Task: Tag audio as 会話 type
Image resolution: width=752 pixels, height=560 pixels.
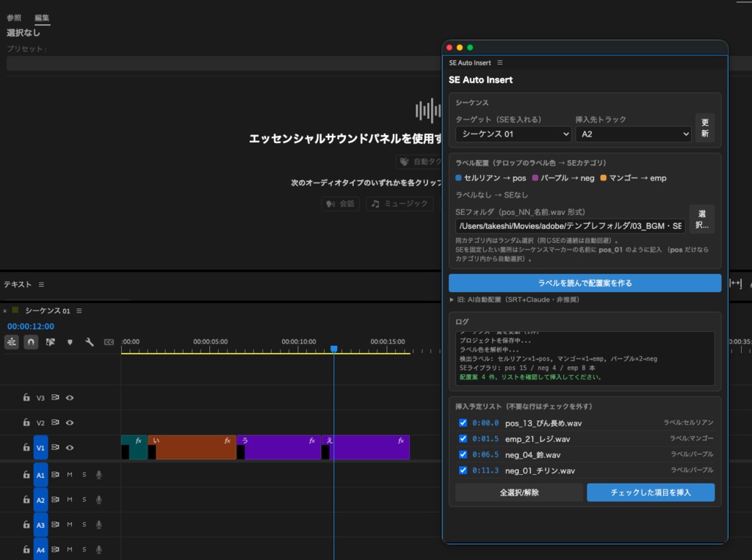Action: (x=341, y=204)
